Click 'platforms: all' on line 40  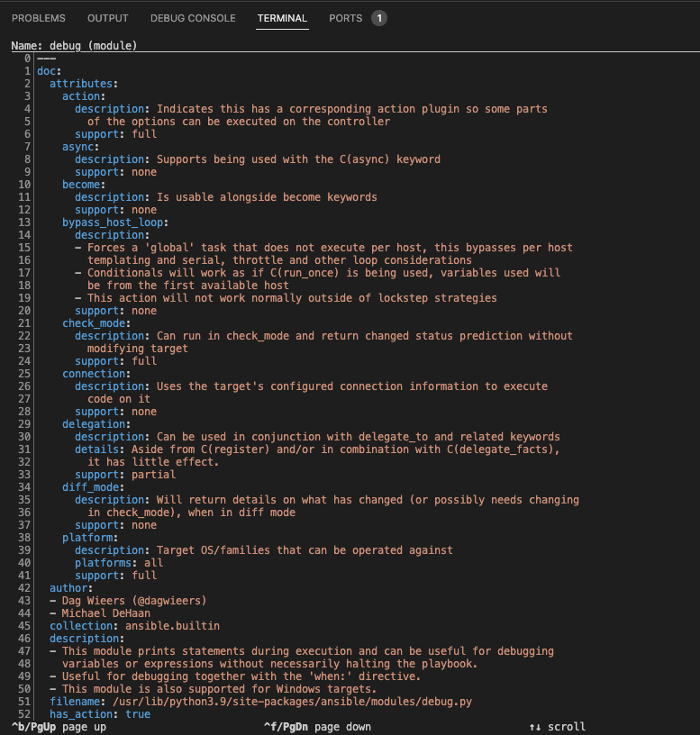click(119, 563)
